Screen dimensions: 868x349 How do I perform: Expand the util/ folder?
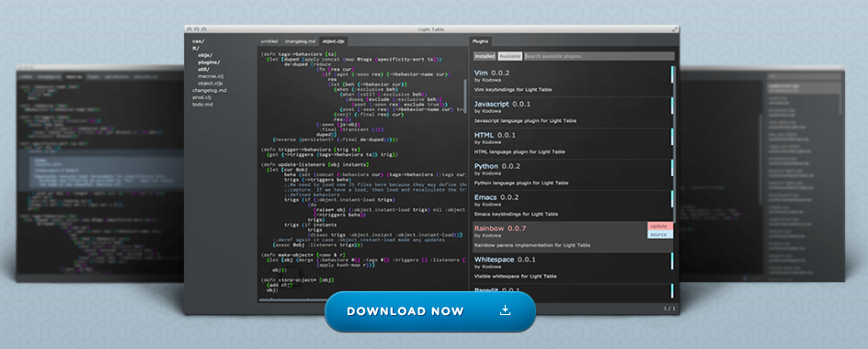click(204, 69)
